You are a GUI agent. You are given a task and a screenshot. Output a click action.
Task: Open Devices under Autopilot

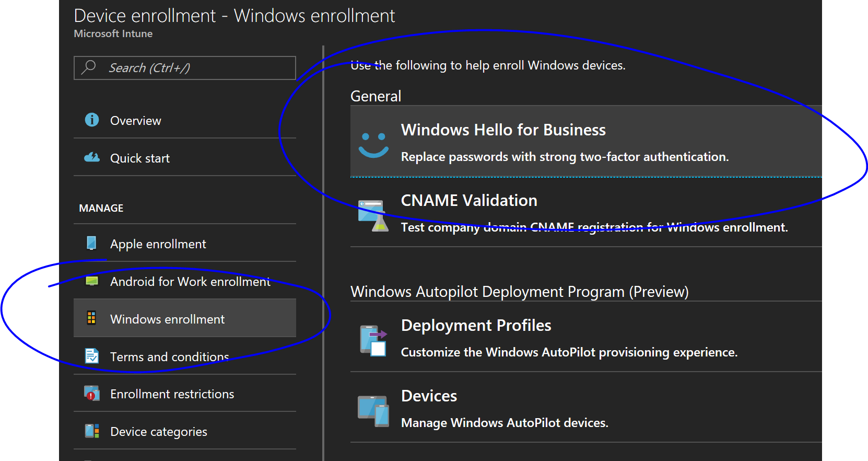pyautogui.click(x=586, y=408)
